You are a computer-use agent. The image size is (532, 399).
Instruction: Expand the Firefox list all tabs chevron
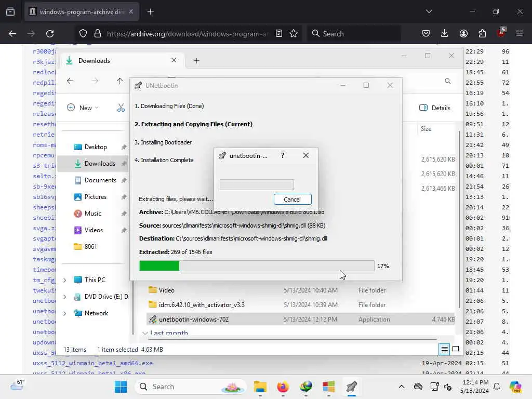pyautogui.click(x=429, y=11)
